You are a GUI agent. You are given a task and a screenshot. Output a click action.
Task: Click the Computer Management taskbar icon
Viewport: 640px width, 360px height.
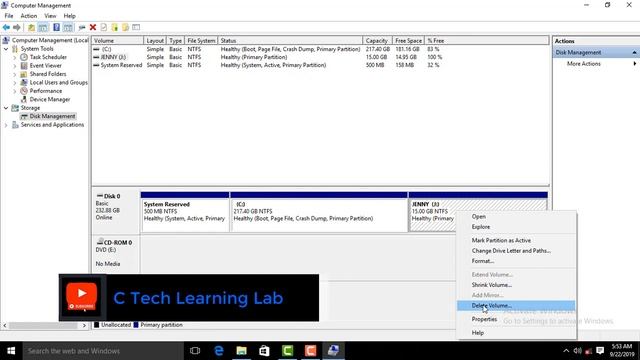point(333,351)
